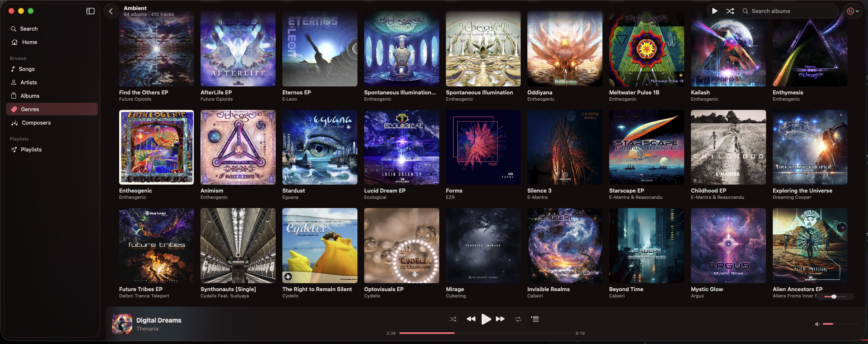Open the play queue list icon
Screen dimensions: 868x344
(535, 319)
